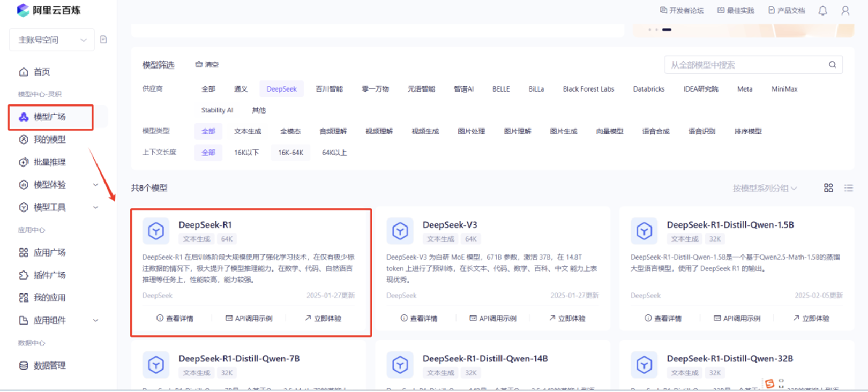Filter suppliers by DeepSeek
Screen dimensions: 868x392
281,89
